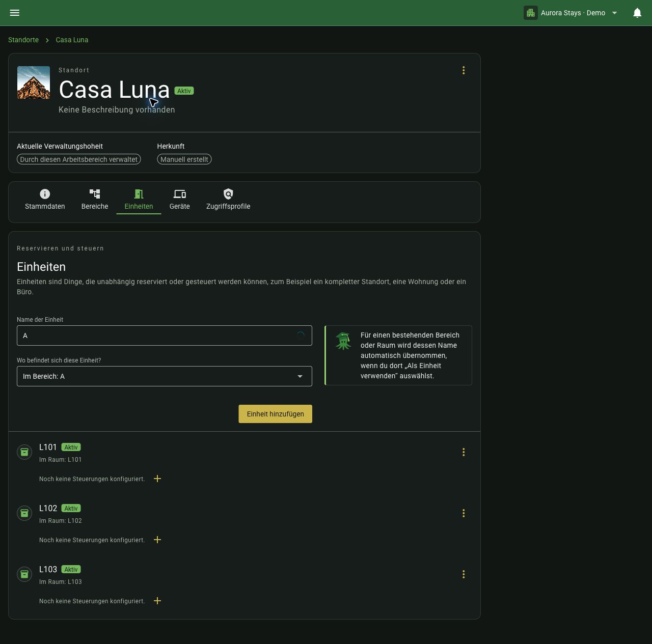The height and width of the screenshot is (644, 652).
Task: Open the three-dot menu for unit L102
Action: point(464,513)
